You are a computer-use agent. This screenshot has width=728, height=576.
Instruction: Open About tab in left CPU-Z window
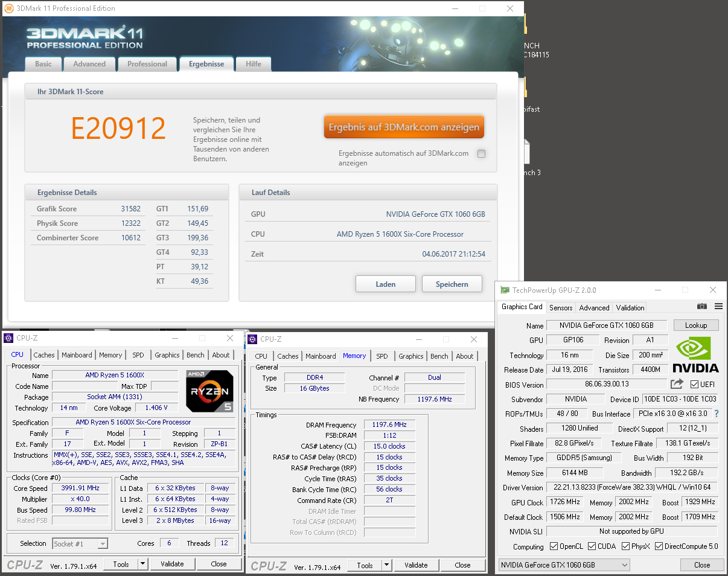[221, 355]
